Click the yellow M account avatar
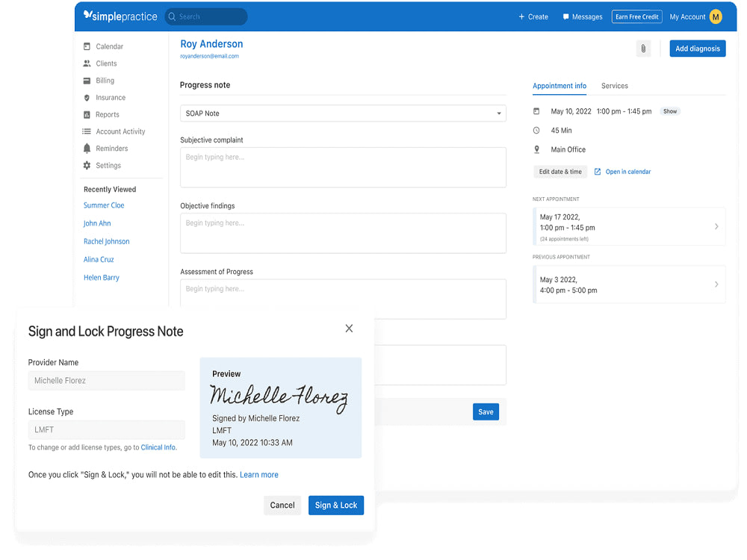Image resolution: width=747 pixels, height=560 pixels. click(x=716, y=16)
